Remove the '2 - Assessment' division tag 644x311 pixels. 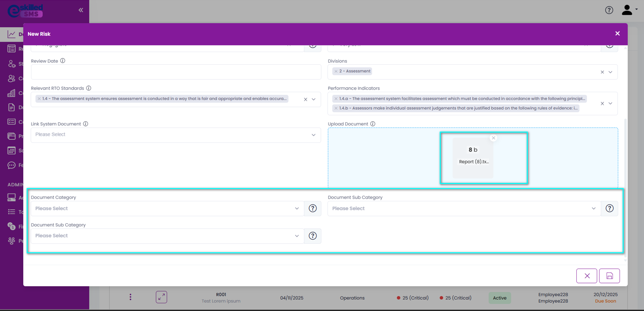[336, 71]
